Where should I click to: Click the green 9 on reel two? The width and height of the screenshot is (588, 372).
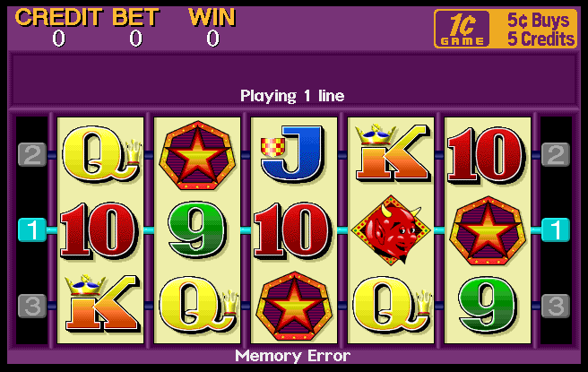(x=197, y=231)
